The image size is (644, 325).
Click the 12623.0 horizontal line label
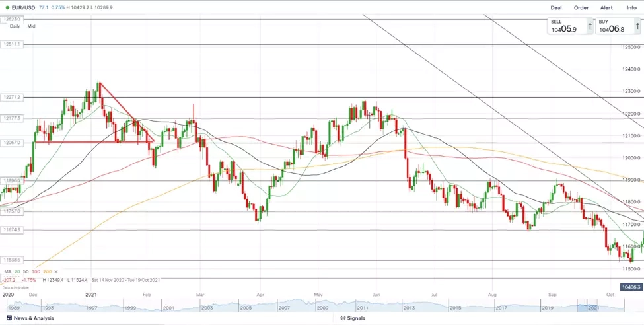point(13,19)
